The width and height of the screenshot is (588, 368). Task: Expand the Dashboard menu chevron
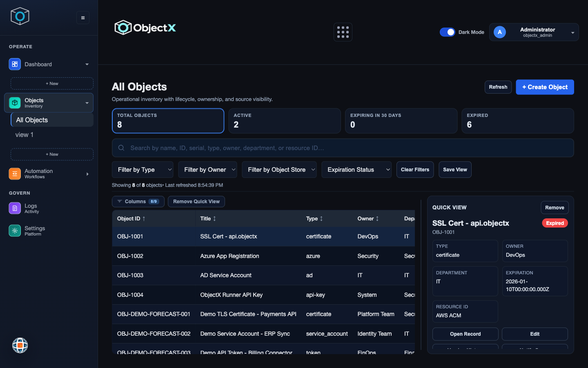tap(87, 64)
